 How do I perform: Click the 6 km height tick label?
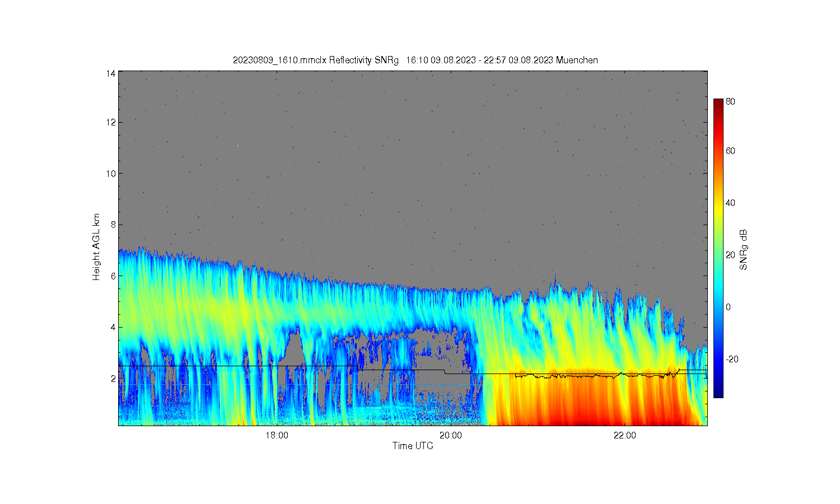click(x=113, y=276)
